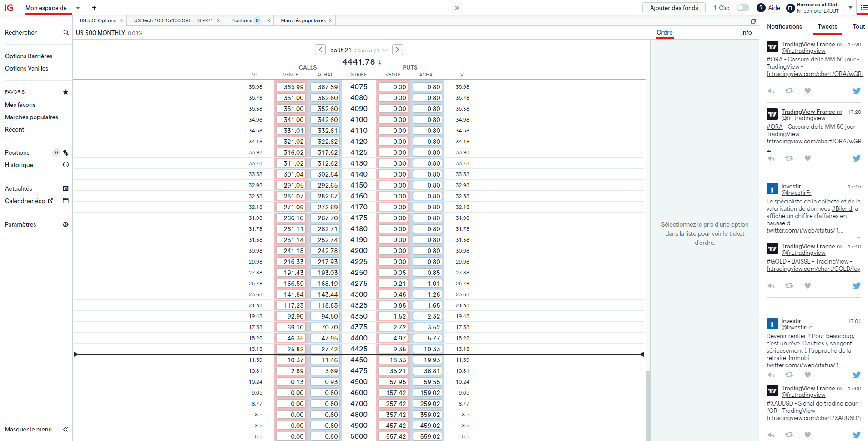Screen dimensions: 868x441
Task: Select the Notifications tab
Action: click(x=784, y=27)
